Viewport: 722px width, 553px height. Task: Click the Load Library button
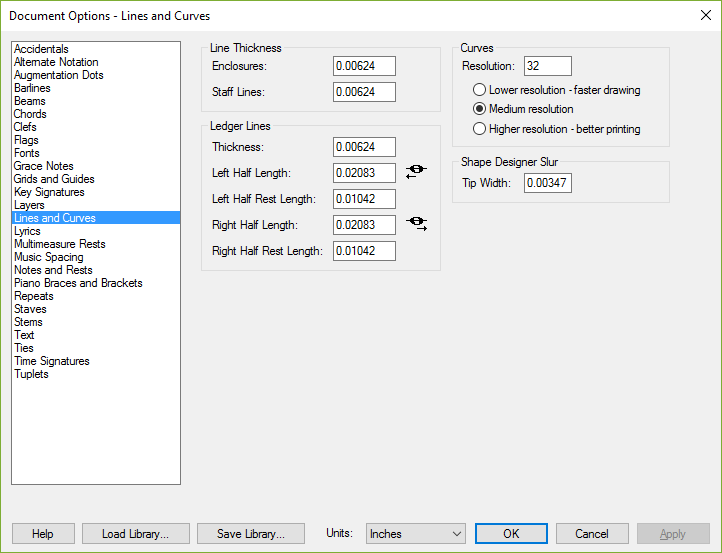(x=136, y=534)
